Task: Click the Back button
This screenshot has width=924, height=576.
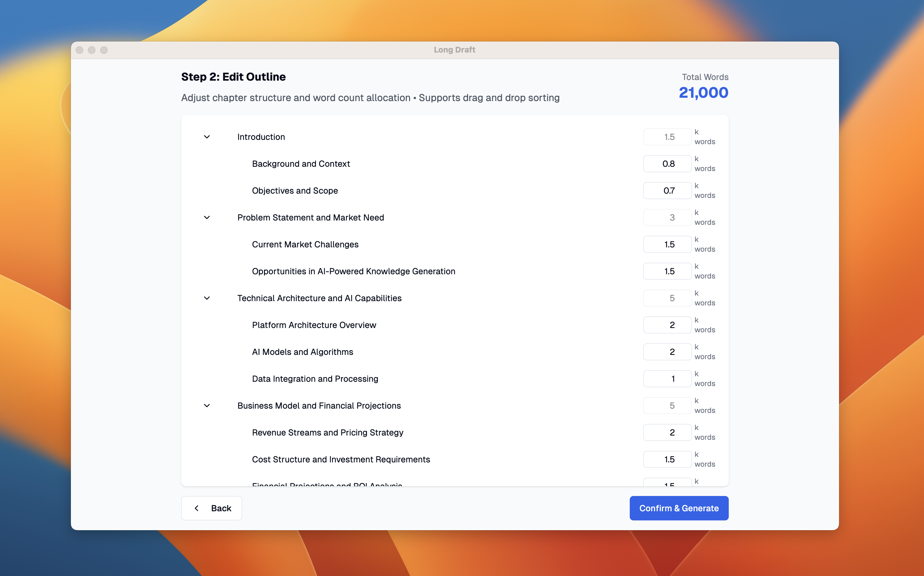Action: click(x=212, y=508)
